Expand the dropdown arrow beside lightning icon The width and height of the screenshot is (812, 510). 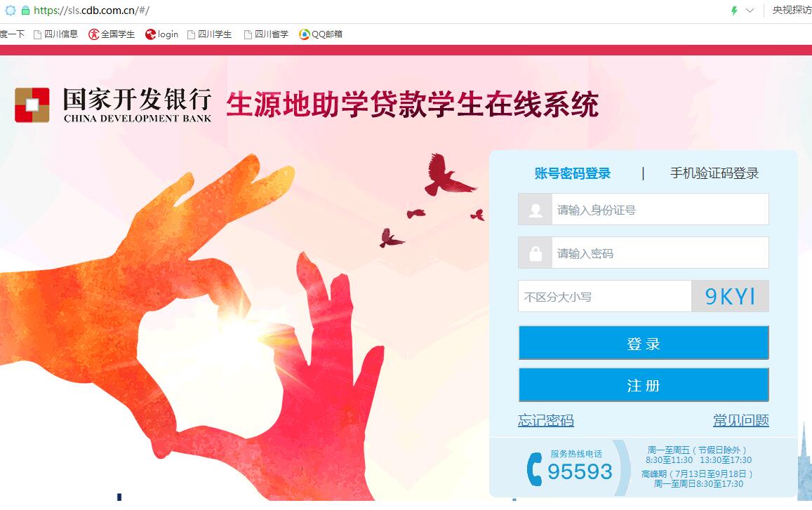click(x=750, y=11)
